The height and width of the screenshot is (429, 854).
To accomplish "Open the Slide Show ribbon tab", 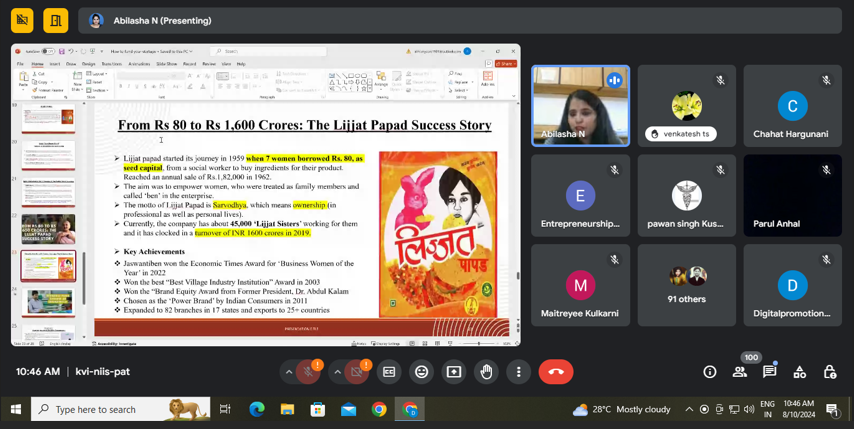I will 167,64.
